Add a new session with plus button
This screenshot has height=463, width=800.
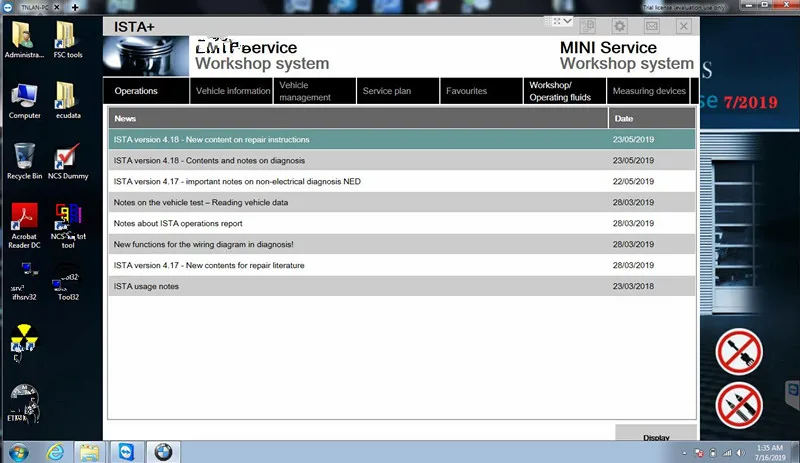click(75, 7)
